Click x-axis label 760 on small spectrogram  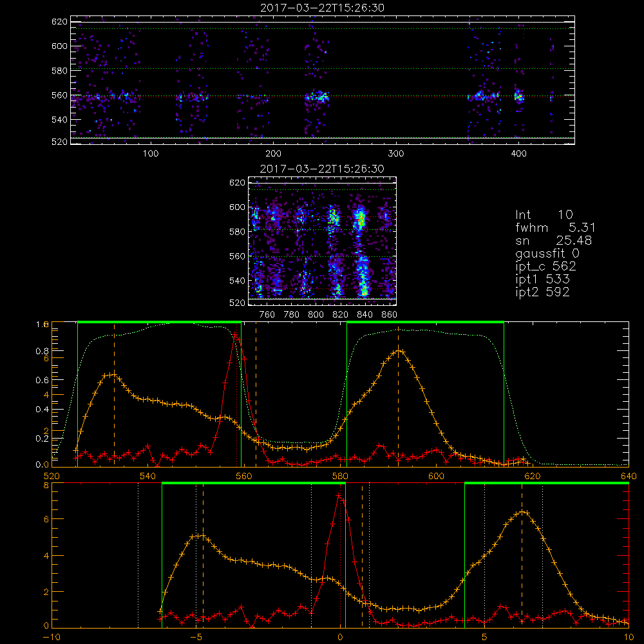point(267,315)
